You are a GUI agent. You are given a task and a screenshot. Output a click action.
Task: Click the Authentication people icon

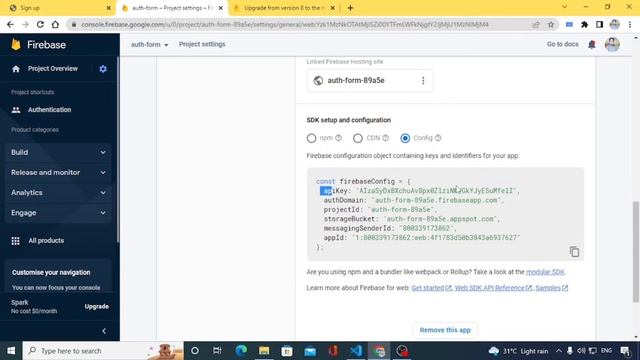(16, 110)
